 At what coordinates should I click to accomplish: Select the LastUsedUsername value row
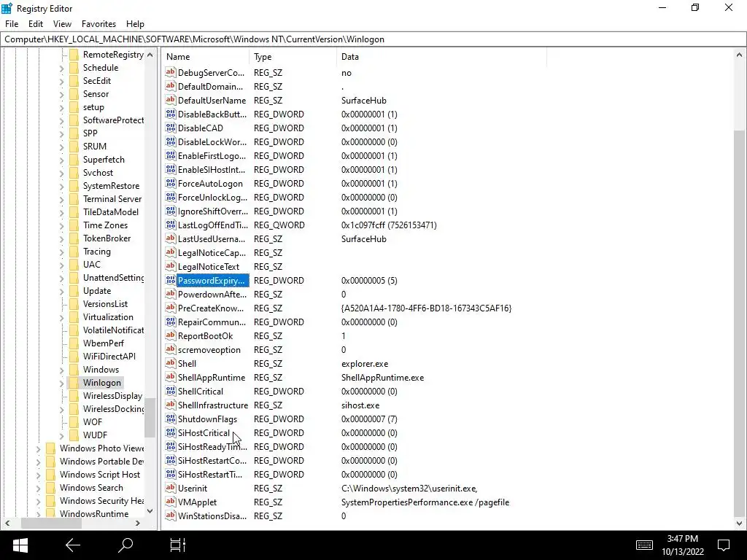[x=212, y=239]
